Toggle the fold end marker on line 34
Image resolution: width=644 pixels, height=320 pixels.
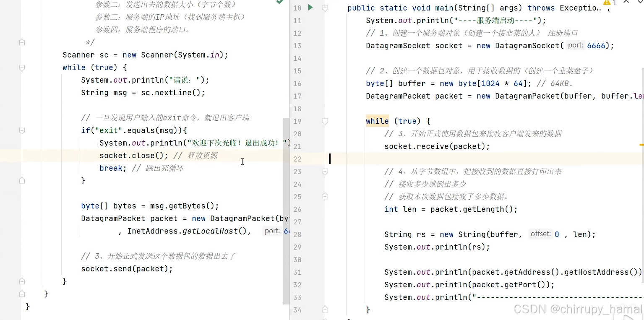click(x=324, y=310)
